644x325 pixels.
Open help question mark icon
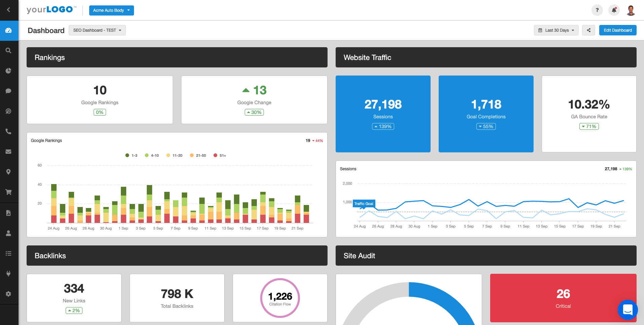pyautogui.click(x=597, y=10)
